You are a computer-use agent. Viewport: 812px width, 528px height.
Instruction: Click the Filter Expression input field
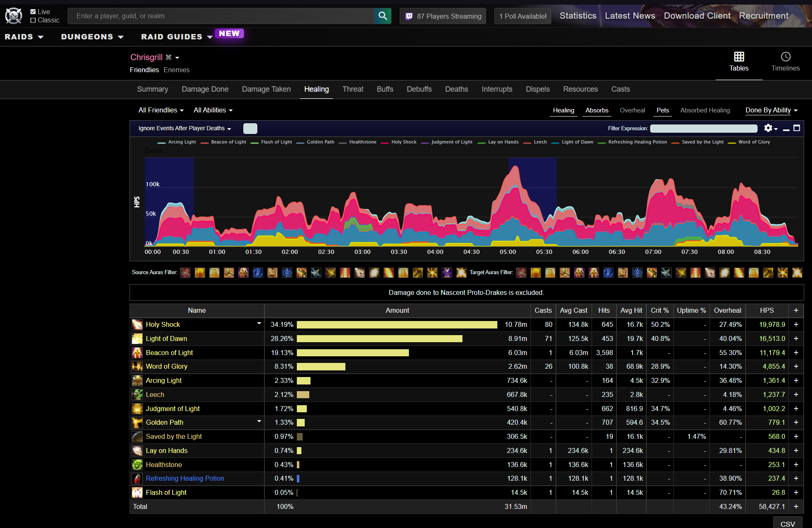(x=704, y=129)
